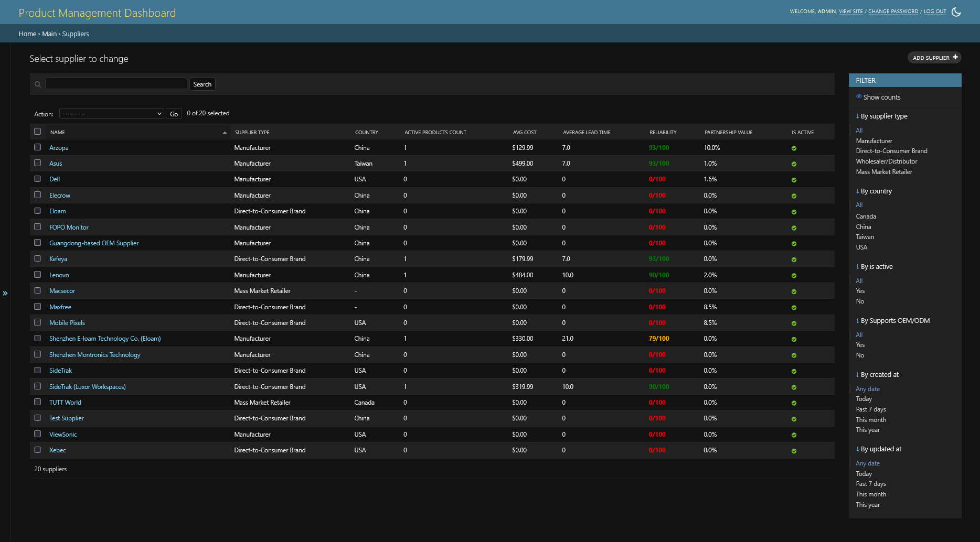
Task: Collapse the By Supports OEM/ODM filter
Action: point(893,321)
